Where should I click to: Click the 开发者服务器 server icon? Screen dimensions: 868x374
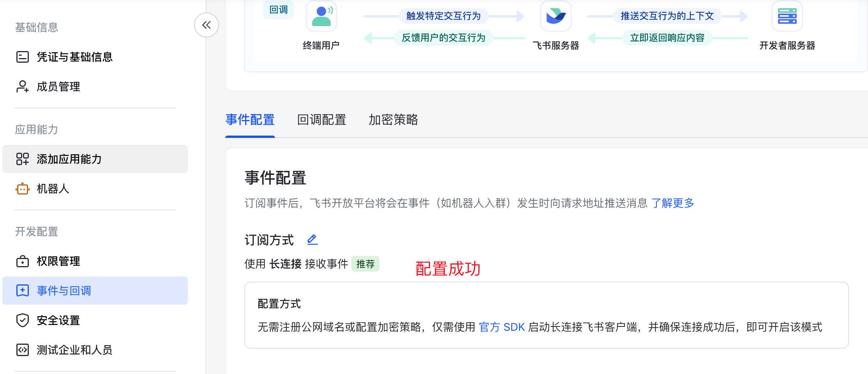click(x=787, y=16)
